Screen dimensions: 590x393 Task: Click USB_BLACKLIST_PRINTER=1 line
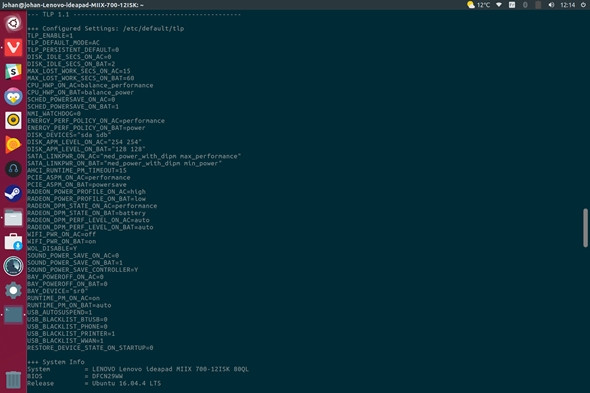coord(71,334)
